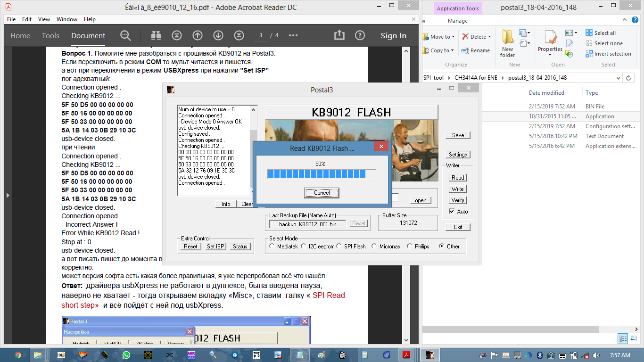The height and width of the screenshot is (362, 644).
Task: Go to previous page with up arrow
Action: (198, 36)
